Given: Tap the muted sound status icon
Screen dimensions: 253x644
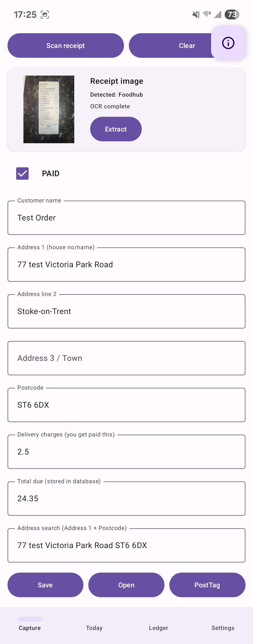Looking at the screenshot, I should tap(196, 15).
